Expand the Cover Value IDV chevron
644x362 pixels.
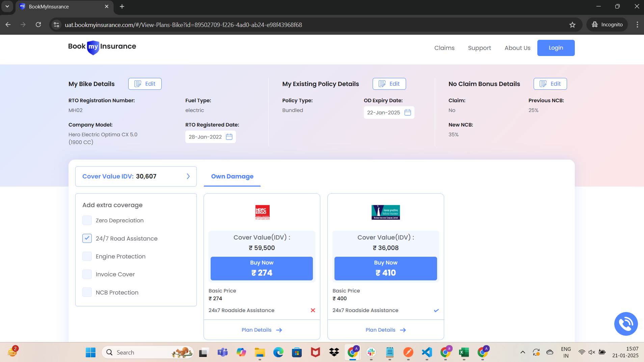click(x=188, y=176)
